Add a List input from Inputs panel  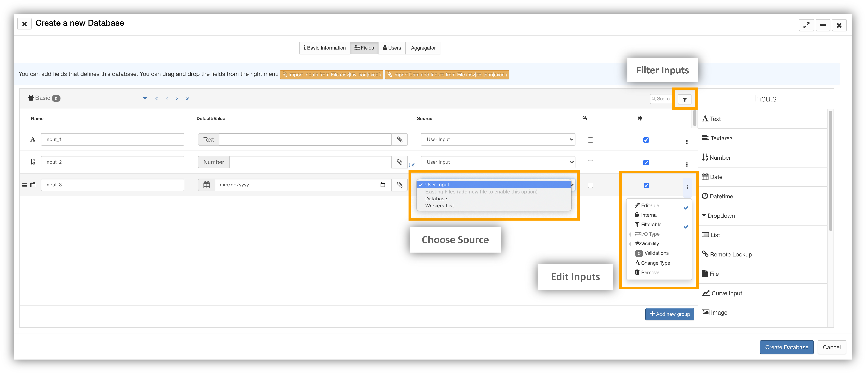pyautogui.click(x=763, y=235)
